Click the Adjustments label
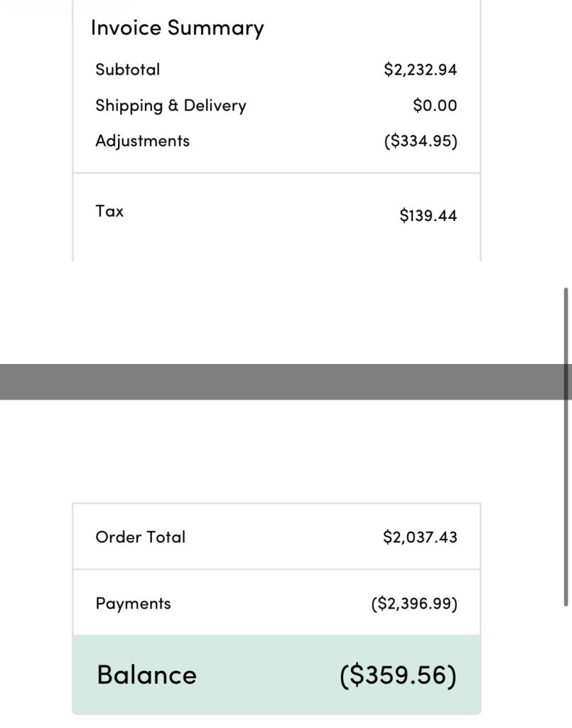This screenshot has width=572, height=728. click(x=142, y=141)
